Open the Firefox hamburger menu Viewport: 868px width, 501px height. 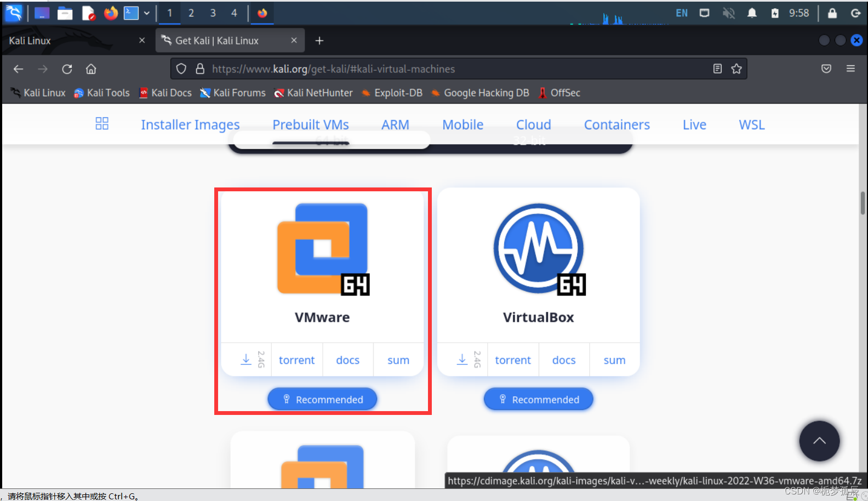[x=850, y=69]
